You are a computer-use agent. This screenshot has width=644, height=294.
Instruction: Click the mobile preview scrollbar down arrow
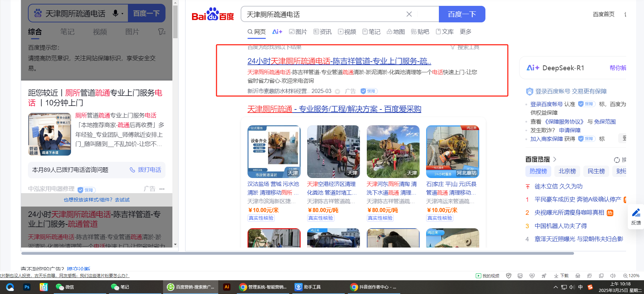point(175,244)
